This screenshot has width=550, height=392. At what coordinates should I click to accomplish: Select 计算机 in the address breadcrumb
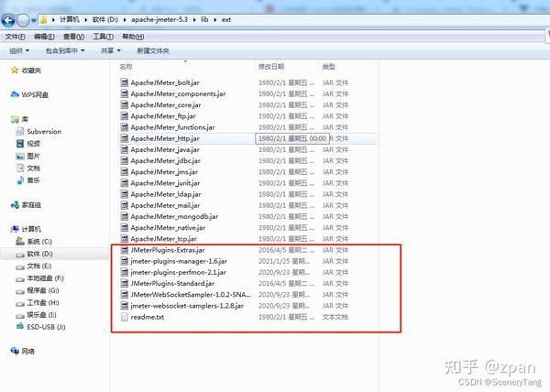point(69,19)
